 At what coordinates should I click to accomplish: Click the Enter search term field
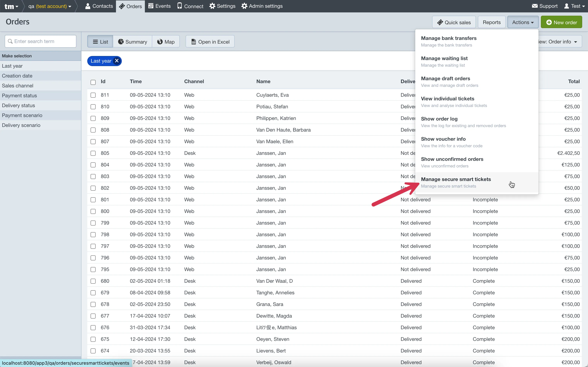tap(41, 41)
